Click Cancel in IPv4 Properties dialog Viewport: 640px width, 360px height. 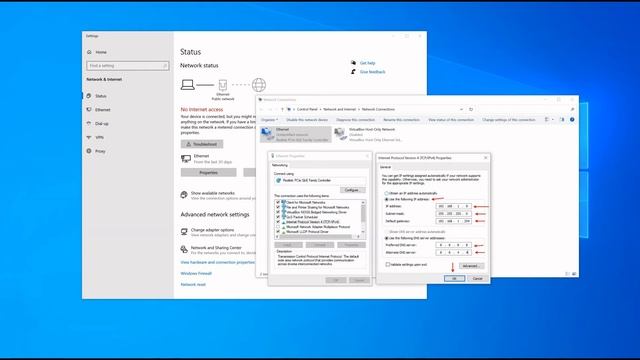[478, 279]
